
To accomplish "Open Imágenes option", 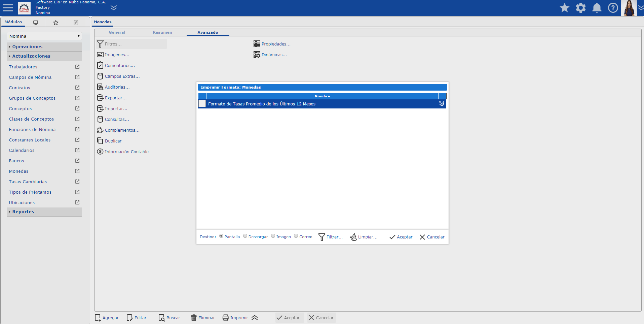I will pos(113,55).
